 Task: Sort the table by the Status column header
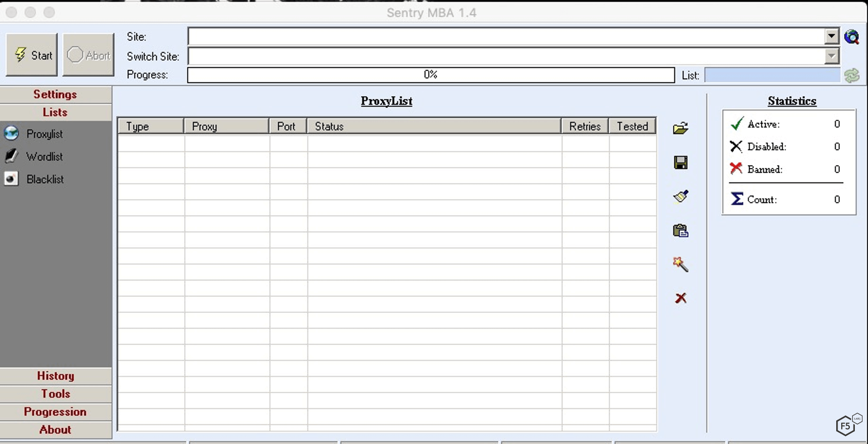click(434, 127)
